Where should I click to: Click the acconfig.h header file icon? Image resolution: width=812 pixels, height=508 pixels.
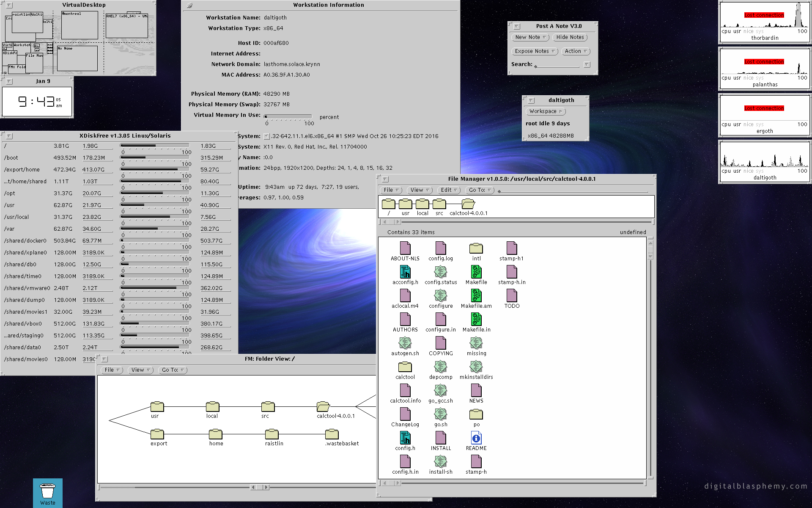(405, 272)
